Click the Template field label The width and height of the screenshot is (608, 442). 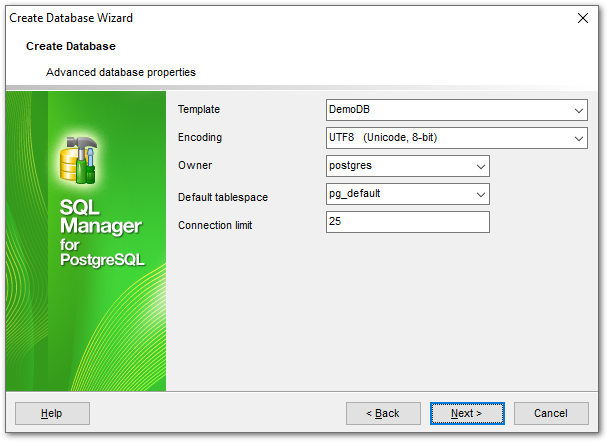(x=199, y=109)
